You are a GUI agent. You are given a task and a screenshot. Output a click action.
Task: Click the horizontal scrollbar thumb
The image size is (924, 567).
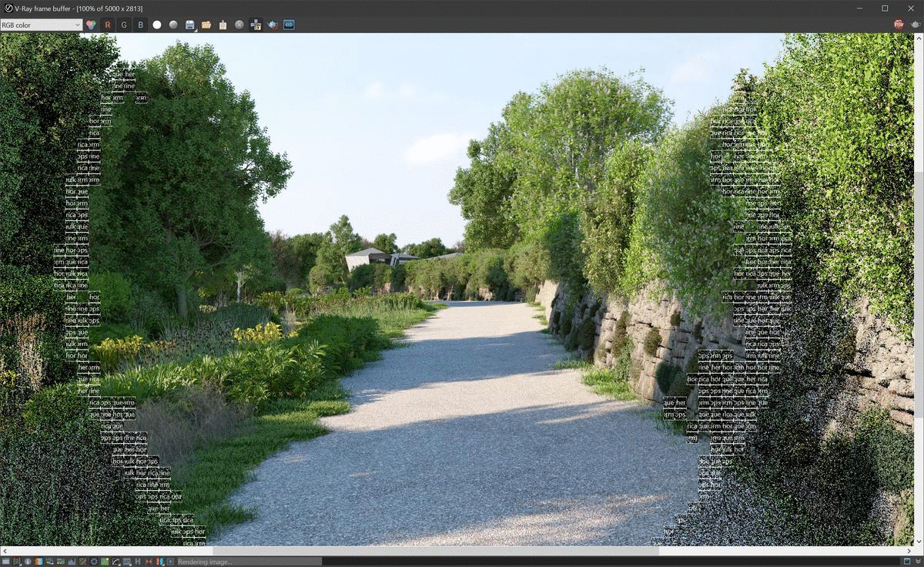(x=436, y=551)
